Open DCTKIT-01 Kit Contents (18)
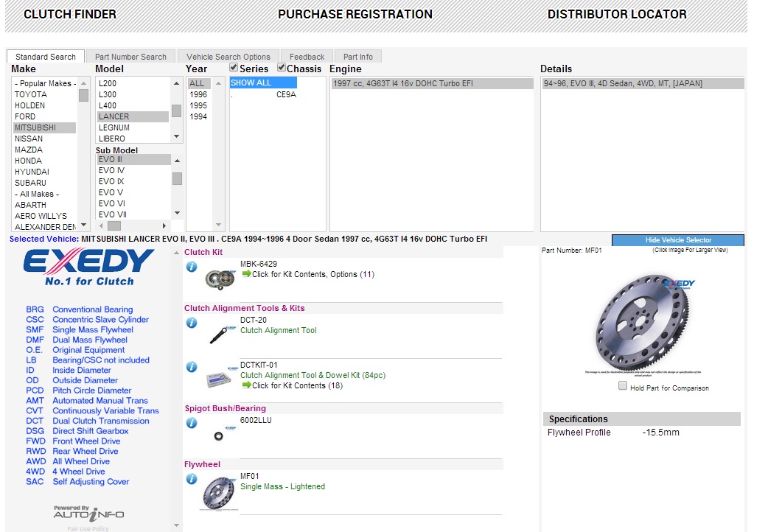 tap(297, 385)
